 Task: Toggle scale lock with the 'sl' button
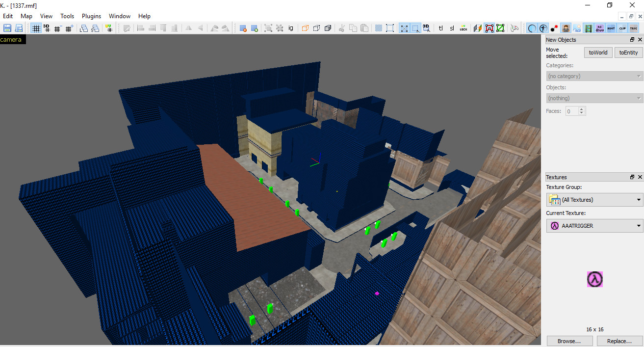coord(452,28)
